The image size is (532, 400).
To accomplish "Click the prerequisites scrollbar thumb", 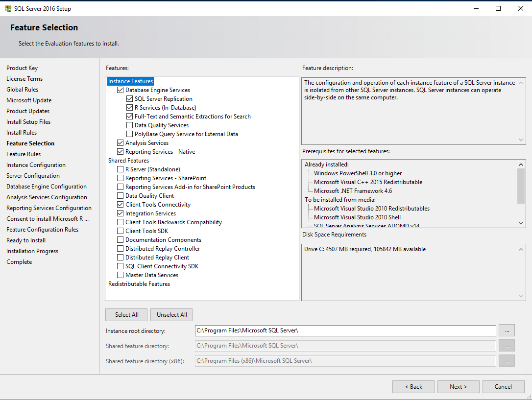I will (x=521, y=186).
